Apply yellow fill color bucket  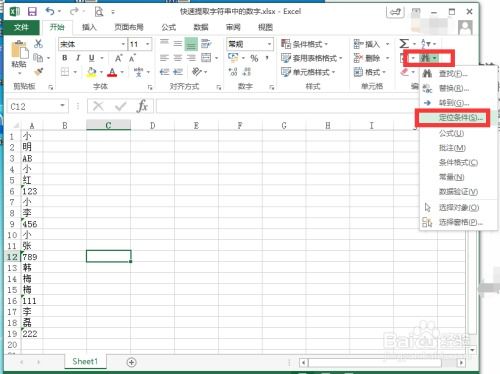click(x=91, y=72)
